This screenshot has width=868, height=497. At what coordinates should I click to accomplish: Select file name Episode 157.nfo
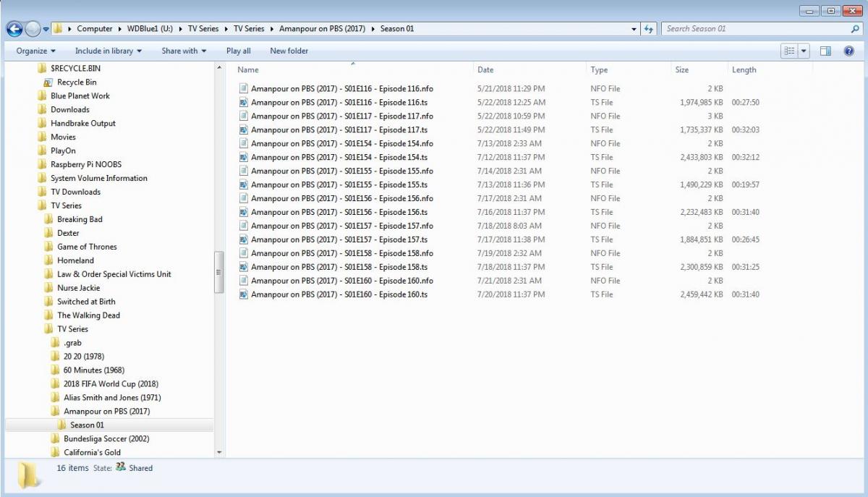(x=342, y=226)
